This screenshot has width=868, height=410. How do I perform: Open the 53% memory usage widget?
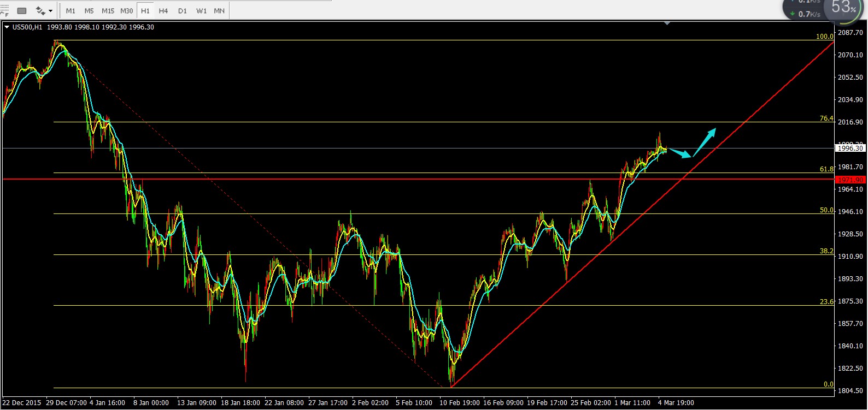pos(844,8)
